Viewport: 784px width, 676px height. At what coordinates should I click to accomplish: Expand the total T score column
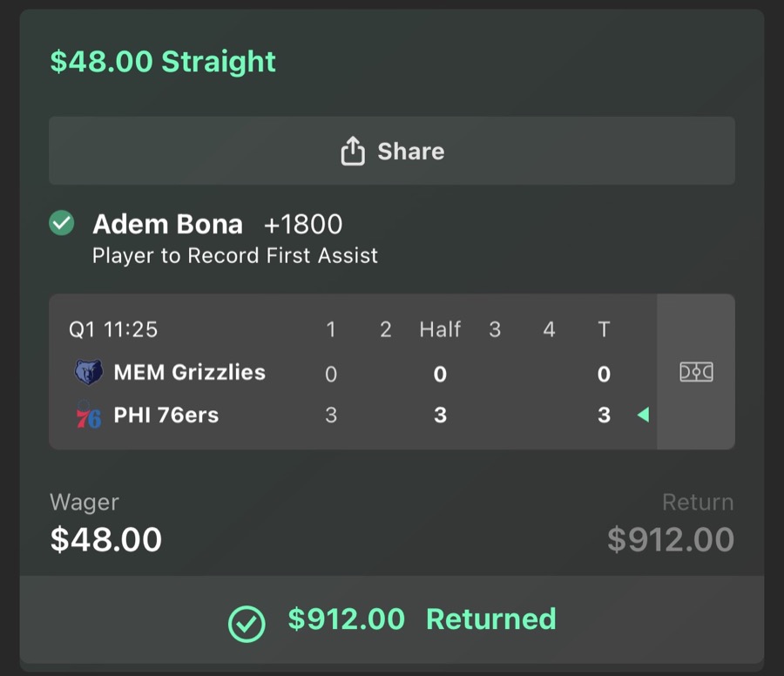604,329
